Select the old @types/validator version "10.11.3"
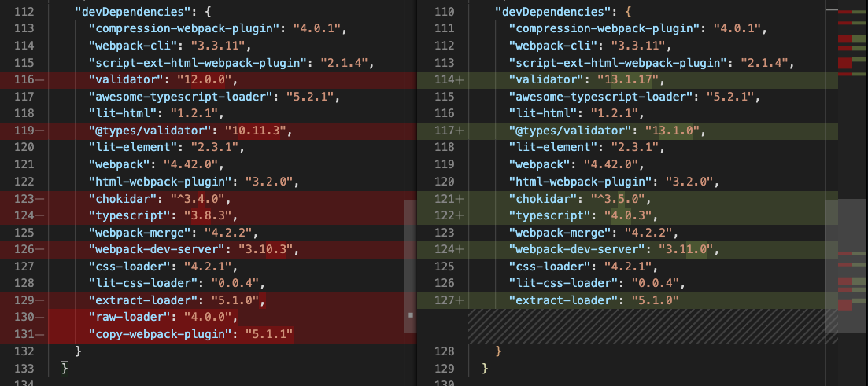The width and height of the screenshot is (868, 386). (255, 131)
